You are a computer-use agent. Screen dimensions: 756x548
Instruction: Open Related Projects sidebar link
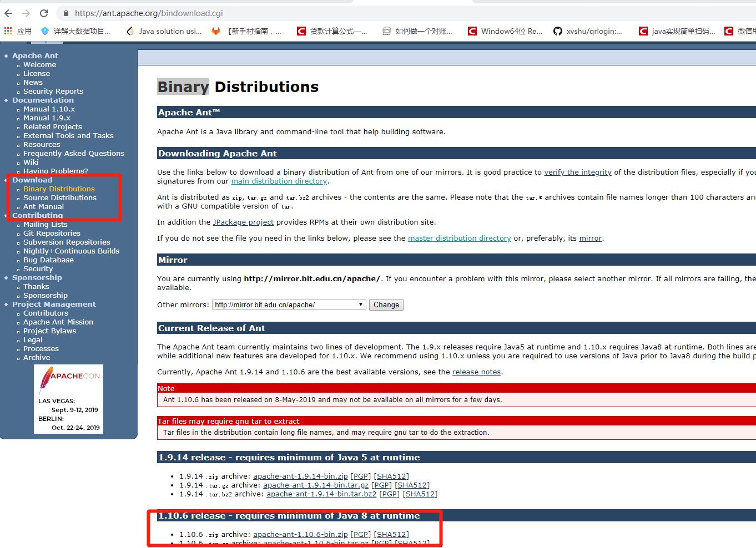(52, 127)
